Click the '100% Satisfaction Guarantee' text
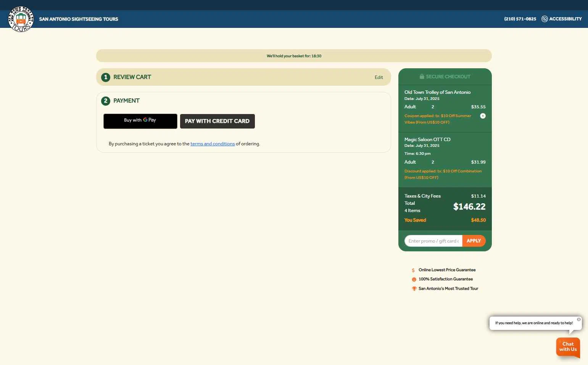 coord(446,279)
